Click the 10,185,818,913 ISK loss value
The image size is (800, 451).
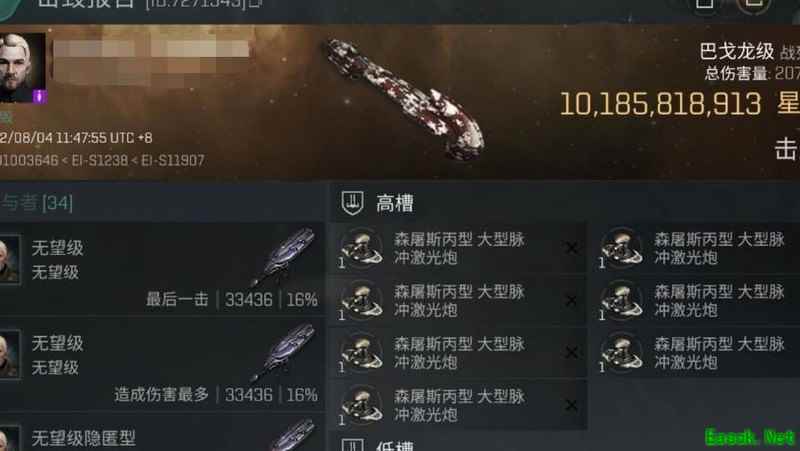pos(661,104)
